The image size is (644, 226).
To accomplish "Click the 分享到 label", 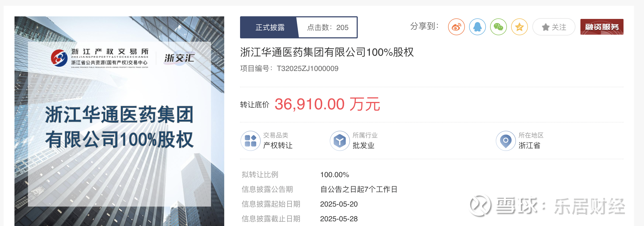I will tap(424, 26).
